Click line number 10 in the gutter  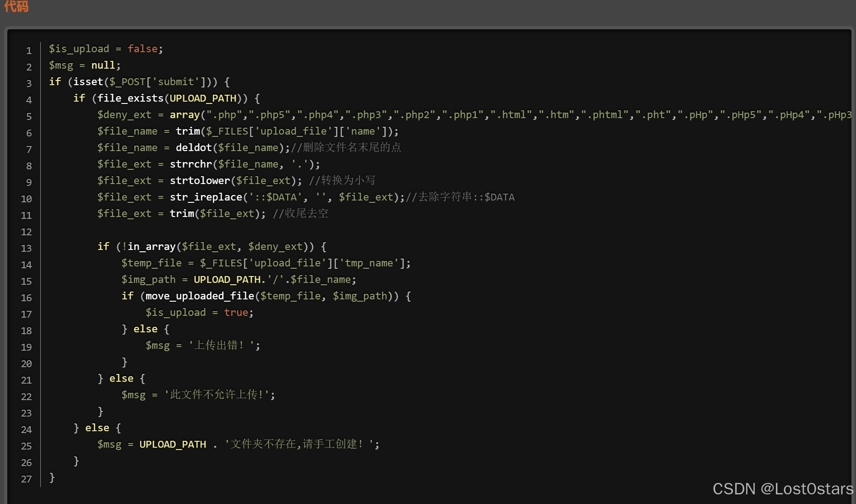[x=26, y=199]
